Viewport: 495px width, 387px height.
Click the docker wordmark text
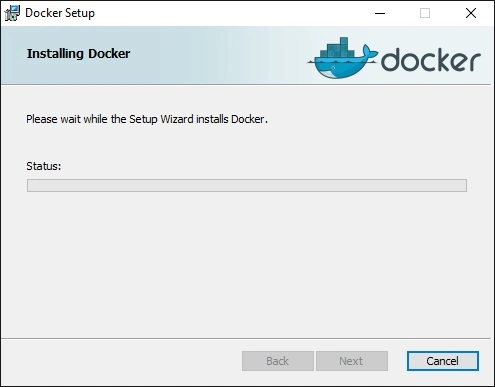click(x=431, y=60)
